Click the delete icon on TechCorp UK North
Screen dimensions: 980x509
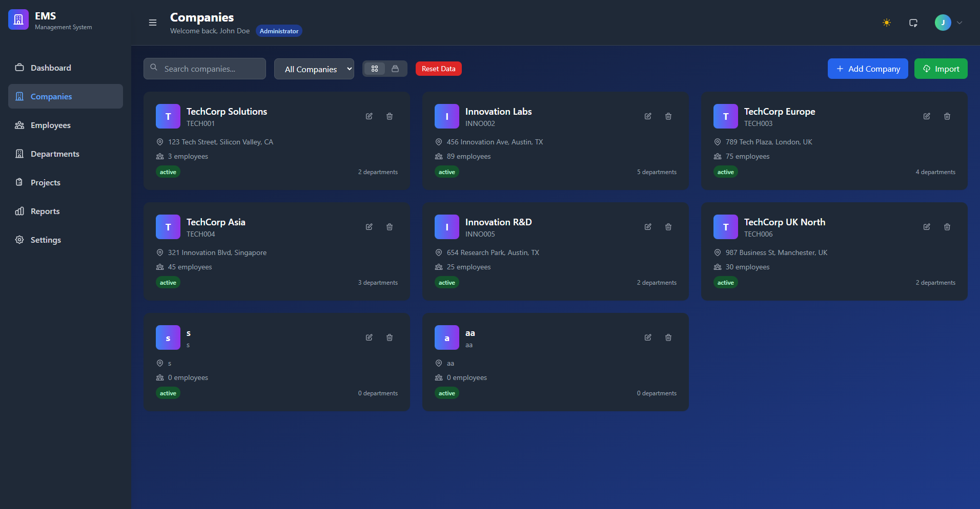(947, 227)
